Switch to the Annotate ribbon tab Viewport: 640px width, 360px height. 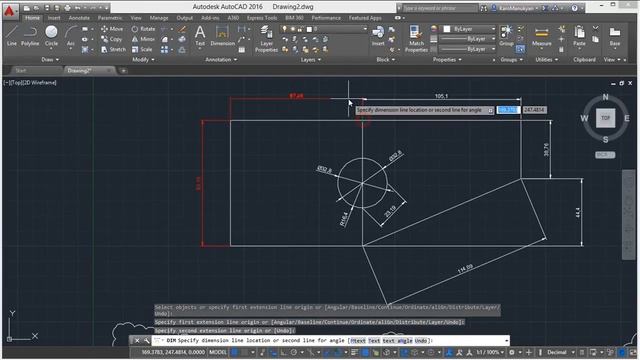point(79,18)
